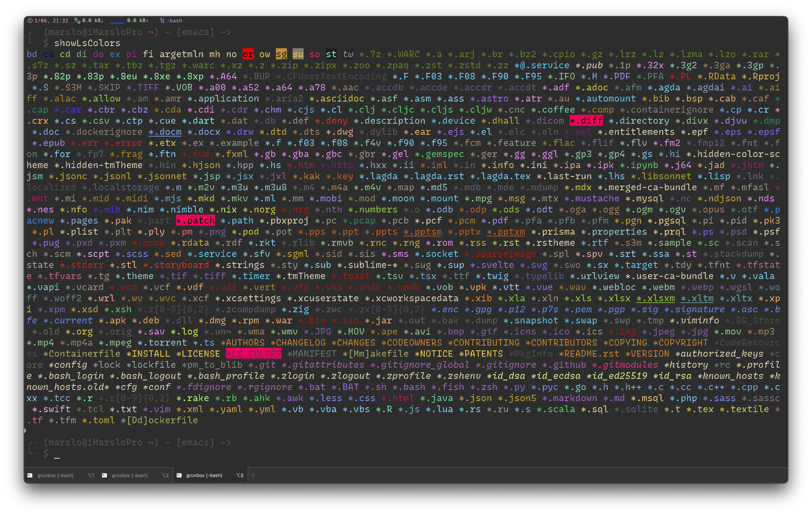Click the 1/06, 21:32 date-time status entry

coord(51,20)
